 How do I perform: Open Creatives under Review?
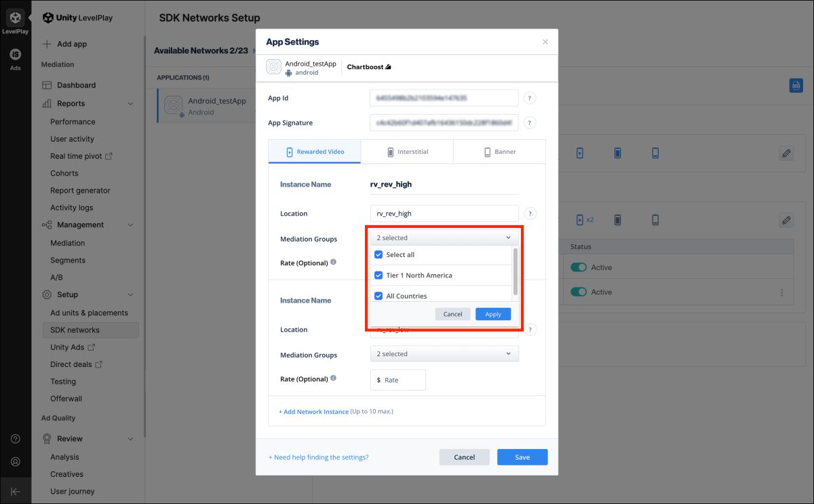pos(67,474)
